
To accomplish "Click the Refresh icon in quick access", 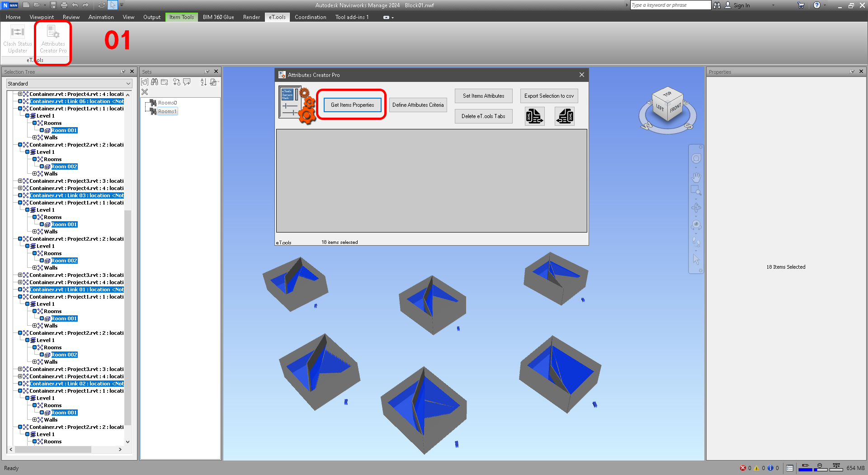I will [101, 5].
